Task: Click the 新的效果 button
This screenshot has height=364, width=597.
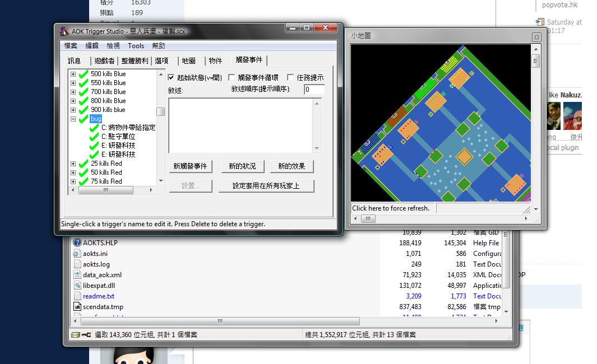Action: (x=291, y=166)
